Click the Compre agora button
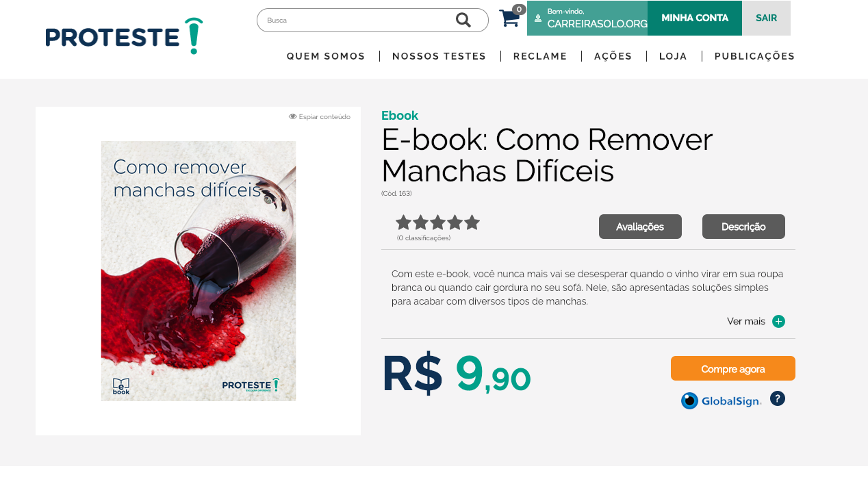This screenshot has height=486, width=868. point(733,368)
